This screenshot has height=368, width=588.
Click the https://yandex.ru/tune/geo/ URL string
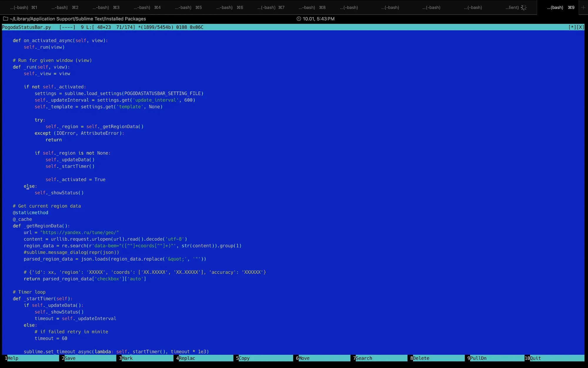pyautogui.click(x=79, y=233)
